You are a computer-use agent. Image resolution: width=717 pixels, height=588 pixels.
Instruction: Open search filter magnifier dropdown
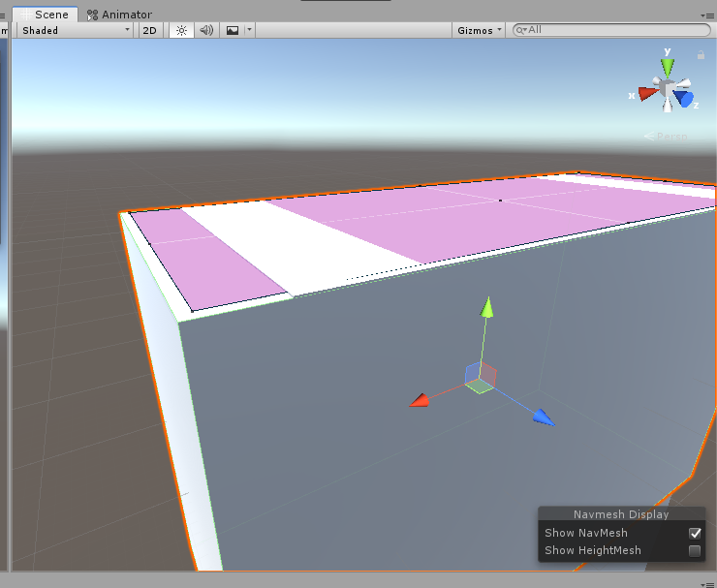pyautogui.click(x=521, y=30)
